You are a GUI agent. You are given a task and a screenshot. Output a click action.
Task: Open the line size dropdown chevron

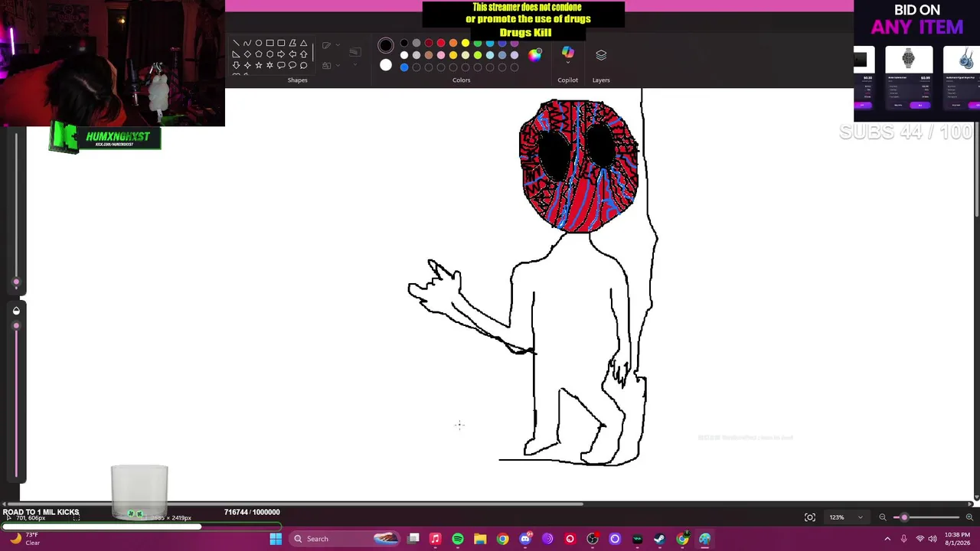(x=355, y=64)
